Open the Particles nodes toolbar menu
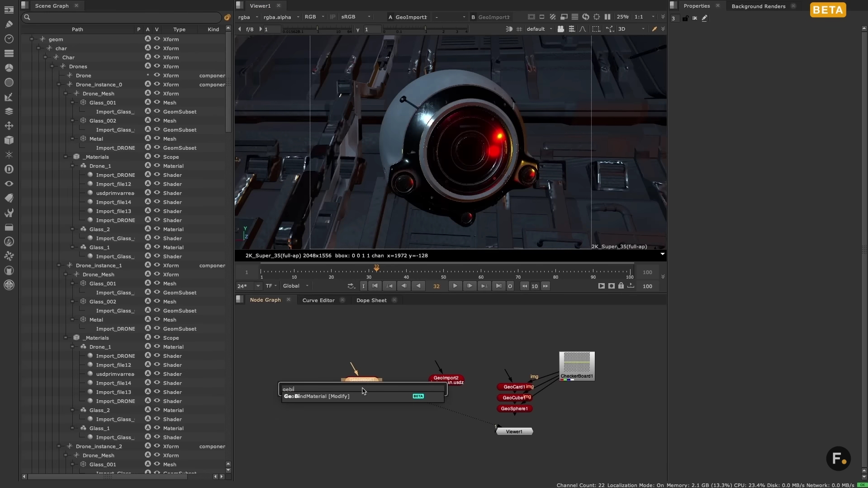 (x=9, y=155)
